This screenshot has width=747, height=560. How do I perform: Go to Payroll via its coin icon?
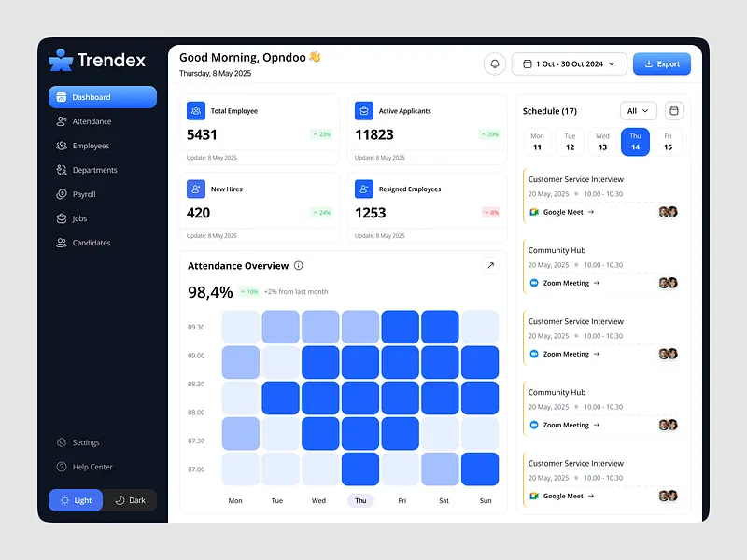pos(63,194)
